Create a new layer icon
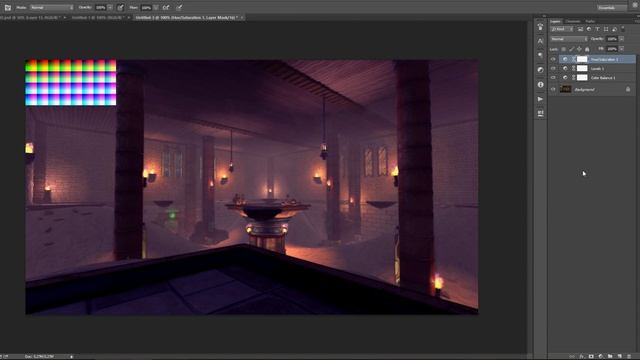The image size is (640, 360). coord(619,356)
